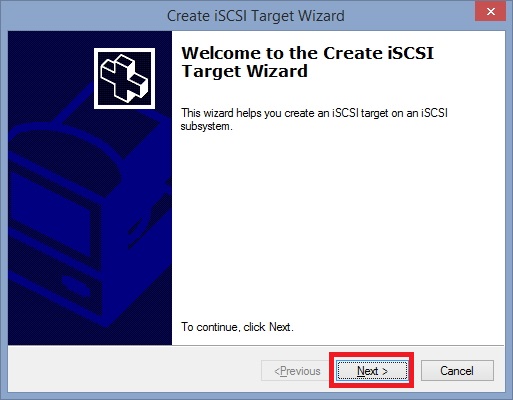The width and height of the screenshot is (513, 400).
Task: Click the white cross wizard icon
Action: click(x=124, y=78)
